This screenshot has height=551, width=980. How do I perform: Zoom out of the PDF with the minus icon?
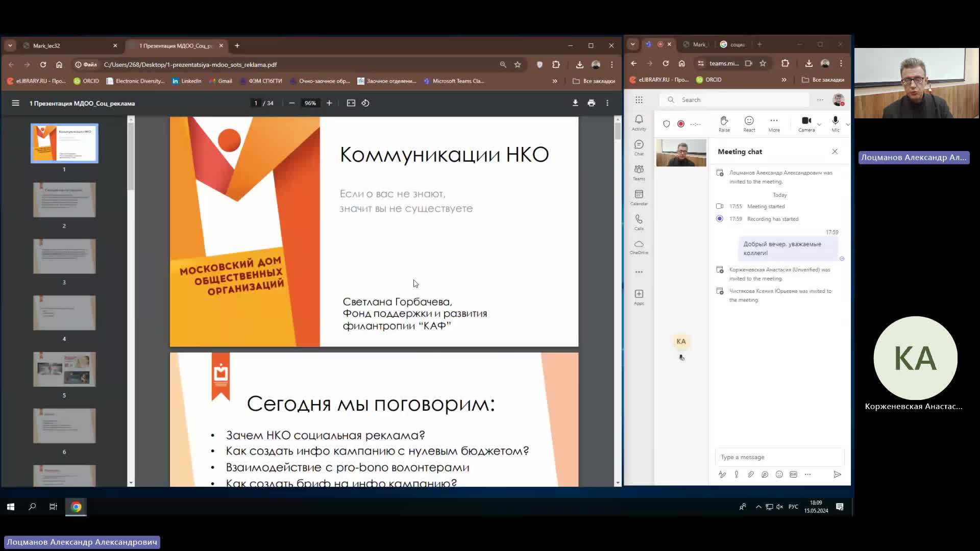point(292,103)
